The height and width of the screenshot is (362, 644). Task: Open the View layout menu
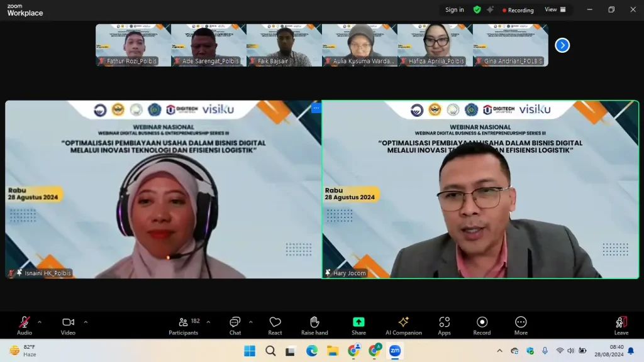(555, 9)
